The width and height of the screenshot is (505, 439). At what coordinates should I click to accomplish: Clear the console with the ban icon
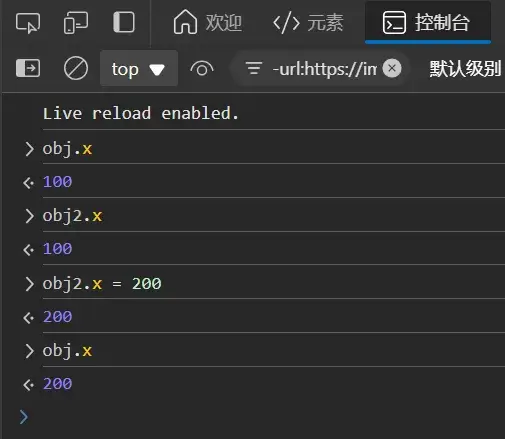76,68
